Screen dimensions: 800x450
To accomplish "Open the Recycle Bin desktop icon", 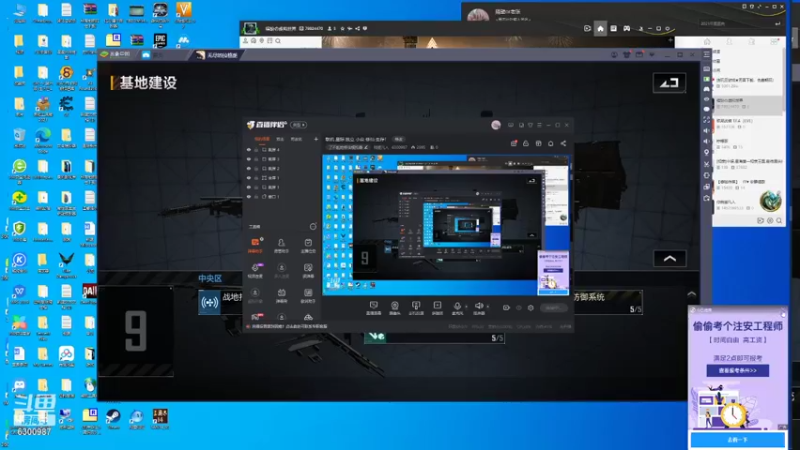I will pos(19,137).
